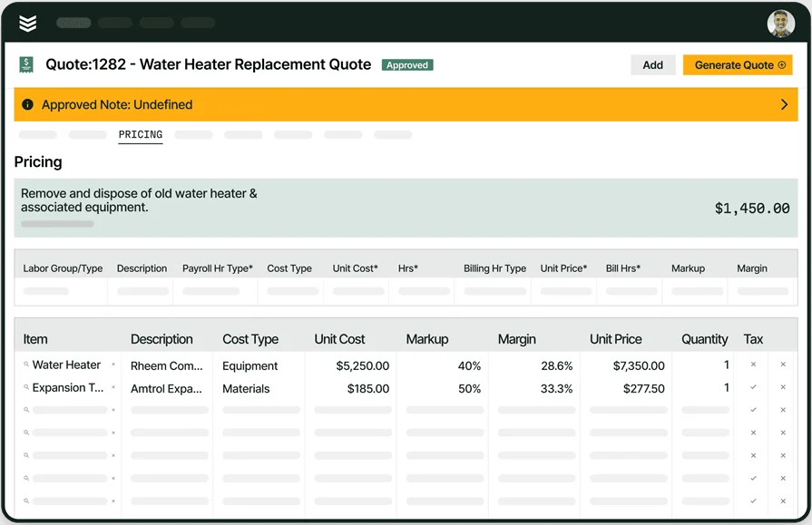
Task: Clear the Expansion T... item field
Action: [x=113, y=387]
